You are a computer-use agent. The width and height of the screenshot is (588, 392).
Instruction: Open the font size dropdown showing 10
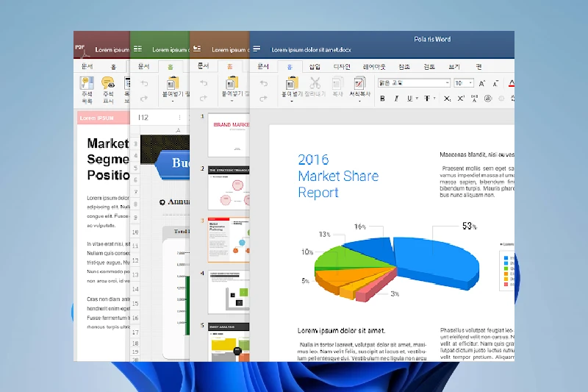tap(470, 83)
